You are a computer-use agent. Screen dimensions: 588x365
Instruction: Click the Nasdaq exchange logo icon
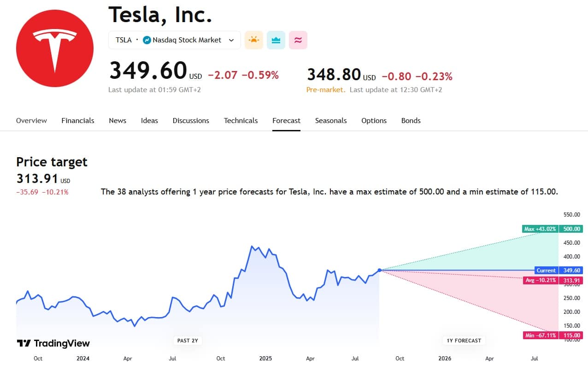coord(147,40)
